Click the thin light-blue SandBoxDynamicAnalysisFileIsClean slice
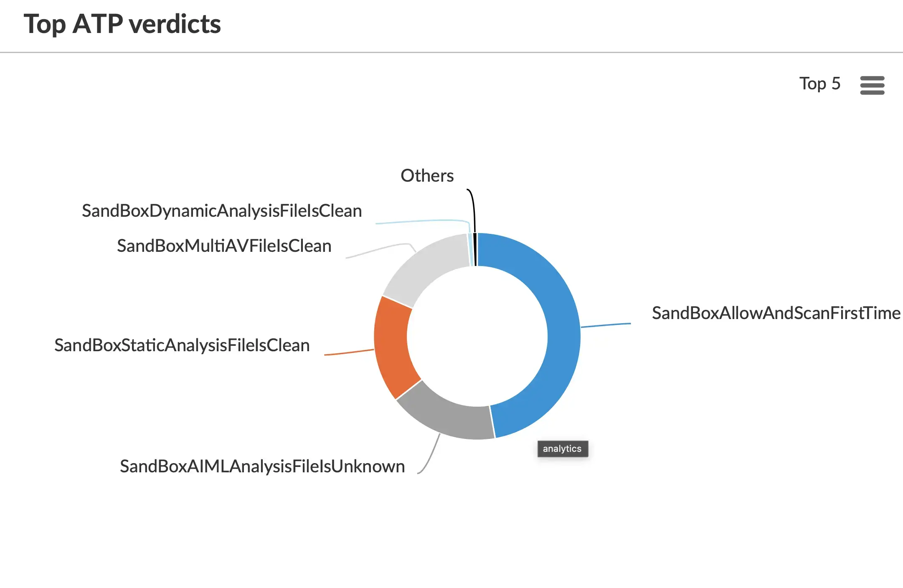 click(x=471, y=250)
